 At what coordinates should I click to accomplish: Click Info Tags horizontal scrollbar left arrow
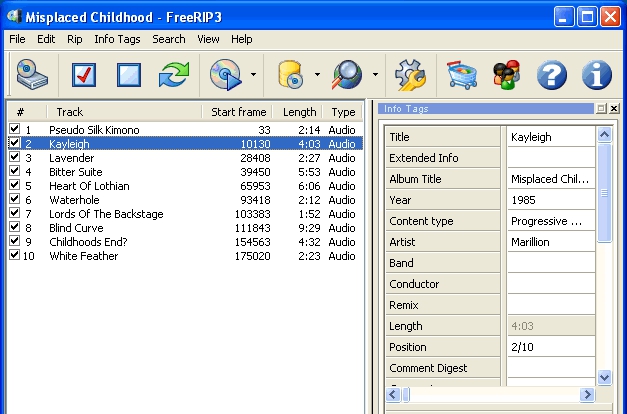(393, 395)
